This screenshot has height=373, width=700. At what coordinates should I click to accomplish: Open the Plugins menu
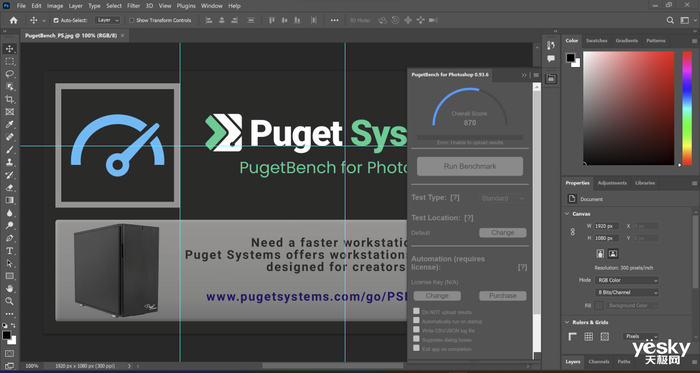pos(186,6)
